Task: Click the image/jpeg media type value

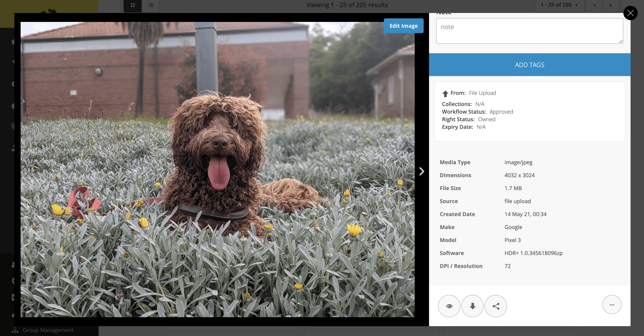Action: click(x=518, y=162)
